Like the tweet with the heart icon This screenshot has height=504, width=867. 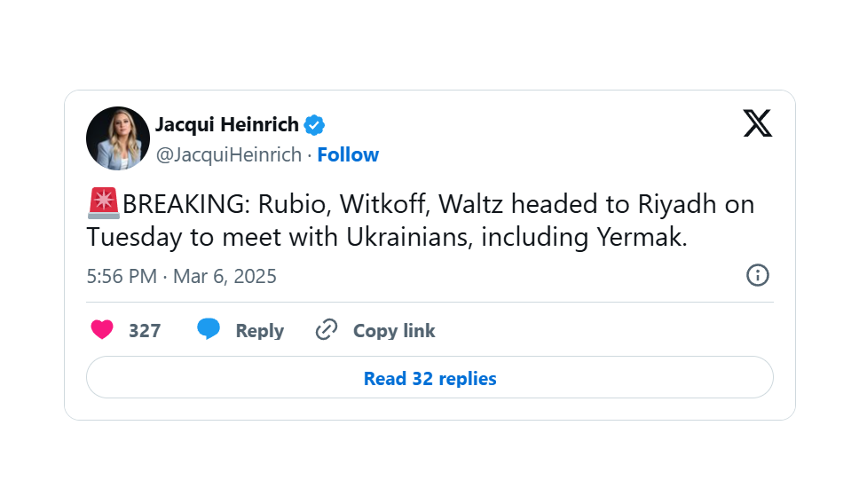click(102, 330)
